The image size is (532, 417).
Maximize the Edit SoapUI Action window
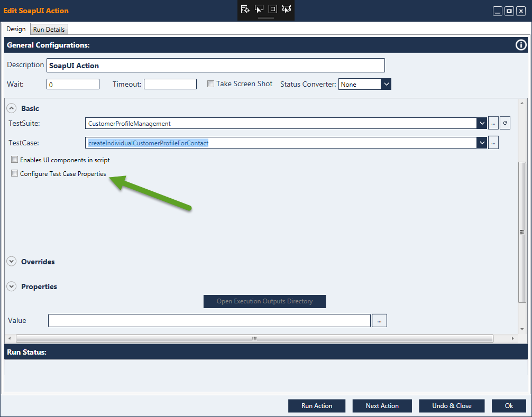509,11
